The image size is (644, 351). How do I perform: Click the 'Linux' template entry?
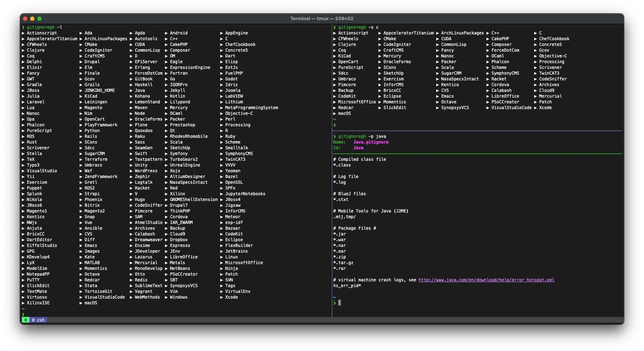(x=231, y=257)
